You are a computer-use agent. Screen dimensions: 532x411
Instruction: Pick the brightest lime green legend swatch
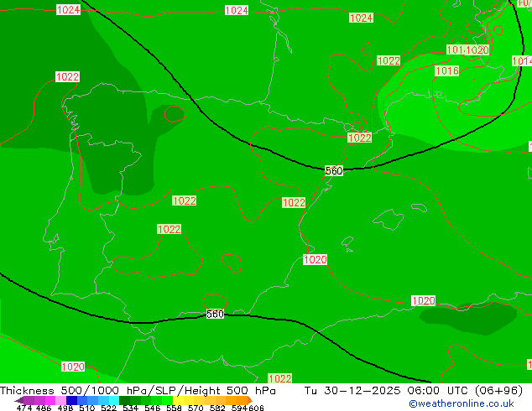pos(168,400)
